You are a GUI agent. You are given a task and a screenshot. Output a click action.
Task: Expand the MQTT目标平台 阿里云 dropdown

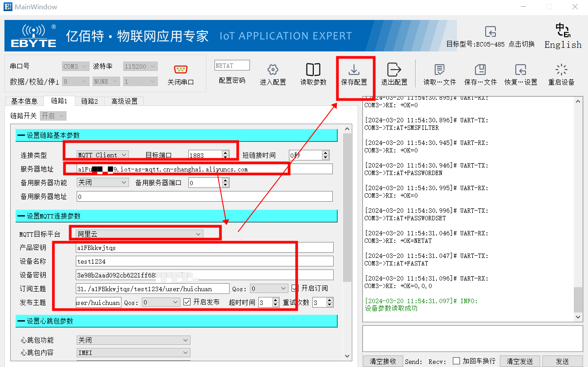(140, 234)
